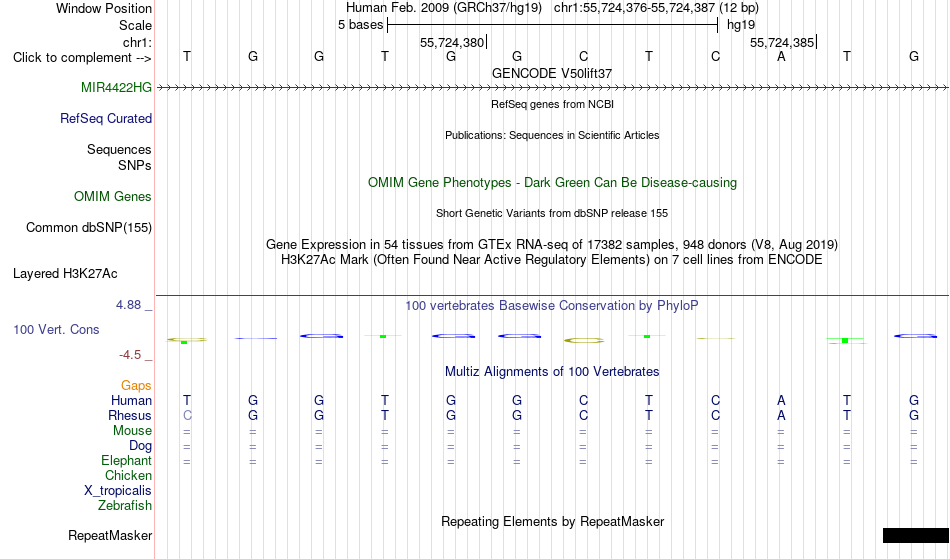This screenshot has height=559, width=950.
Task: Click 'Repeating Elements by RepeatMasker' title
Action: [x=553, y=521]
